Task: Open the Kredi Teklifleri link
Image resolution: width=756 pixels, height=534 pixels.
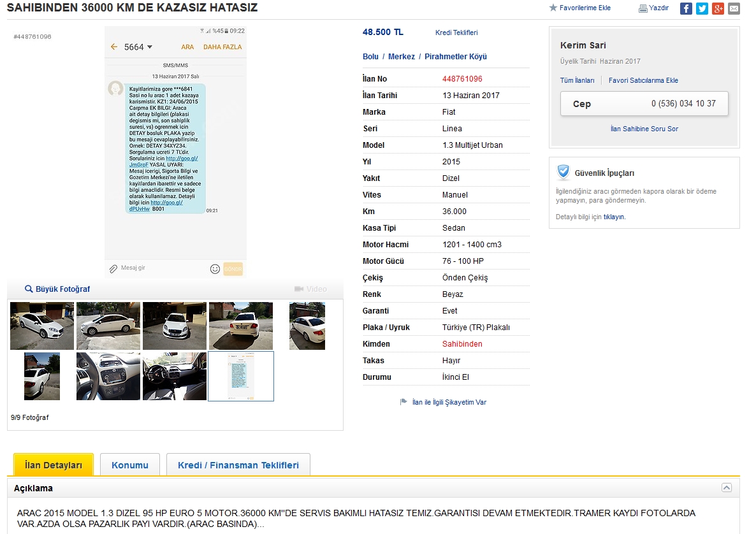Action: click(x=456, y=32)
